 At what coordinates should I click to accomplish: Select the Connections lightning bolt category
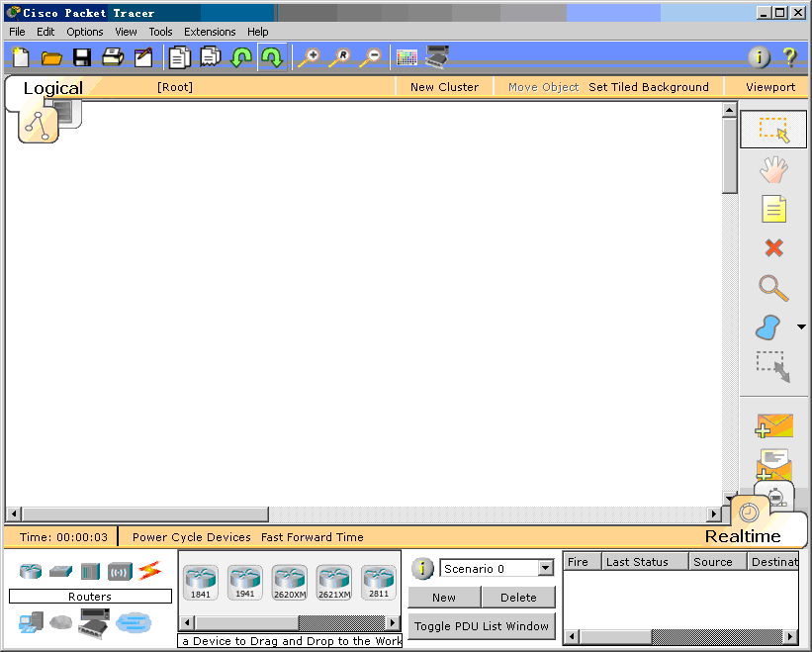pos(149,571)
